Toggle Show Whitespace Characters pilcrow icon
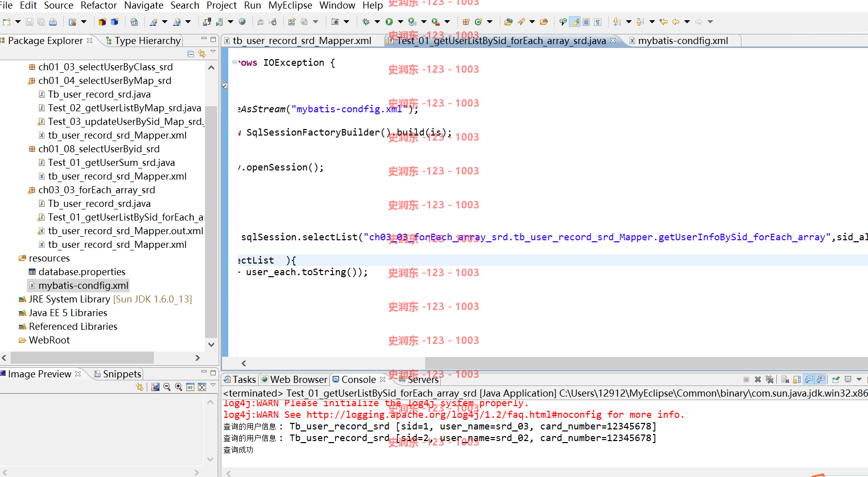Image resolution: width=868 pixels, height=477 pixels. coord(598,22)
